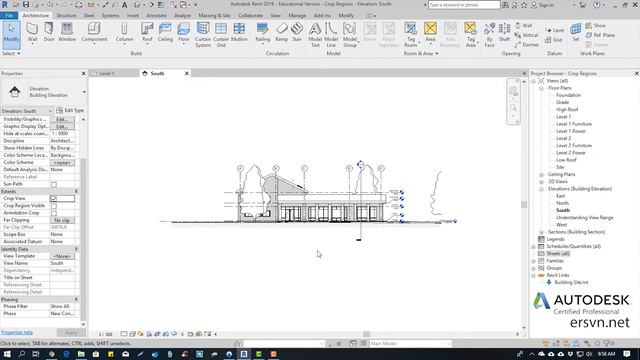Viewport: 640px width, 360px height.
Task: Click the drawing area vertical scrollbar thumb
Action: point(524,204)
